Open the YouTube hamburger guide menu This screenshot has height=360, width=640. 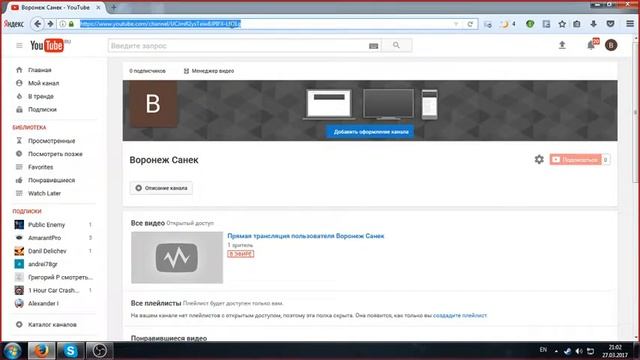pos(19,45)
